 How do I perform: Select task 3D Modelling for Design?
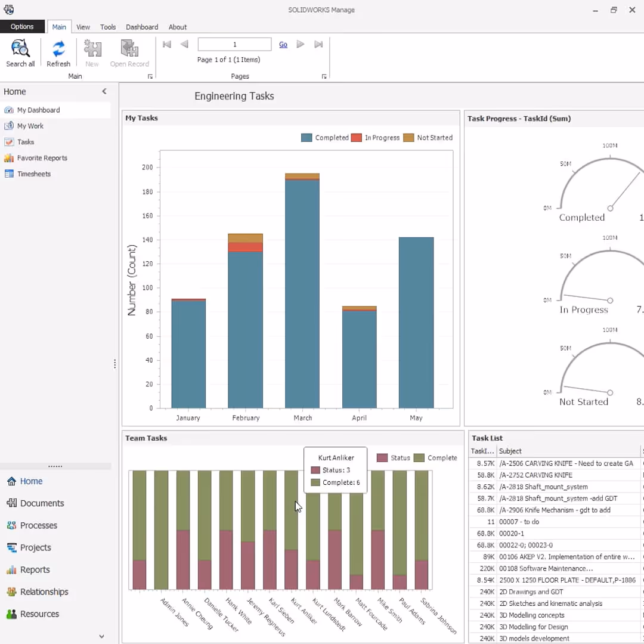[x=556, y=627]
